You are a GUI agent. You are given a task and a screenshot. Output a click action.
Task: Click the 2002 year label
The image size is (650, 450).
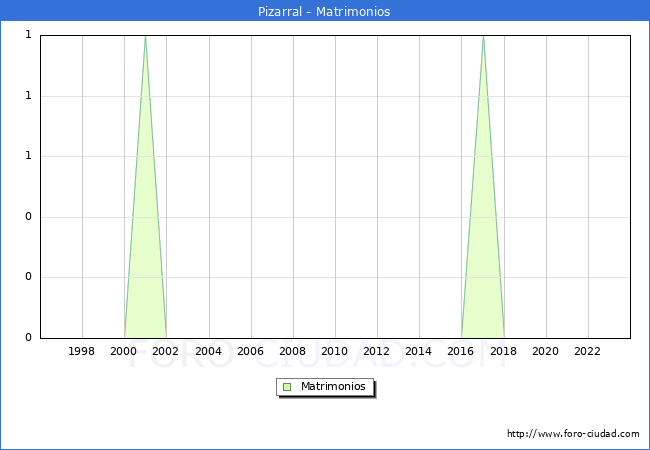pyautogui.click(x=166, y=351)
